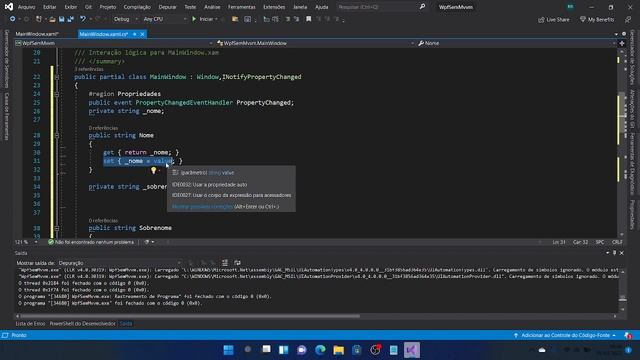This screenshot has height=360, width=640.
Task: Collapse the MainWindow class on line 22
Action: (x=57, y=77)
